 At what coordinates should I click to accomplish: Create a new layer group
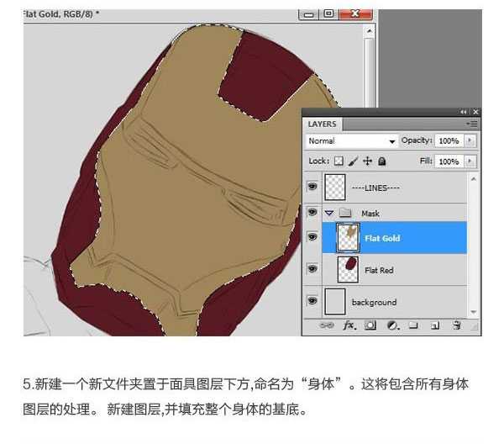tap(413, 325)
